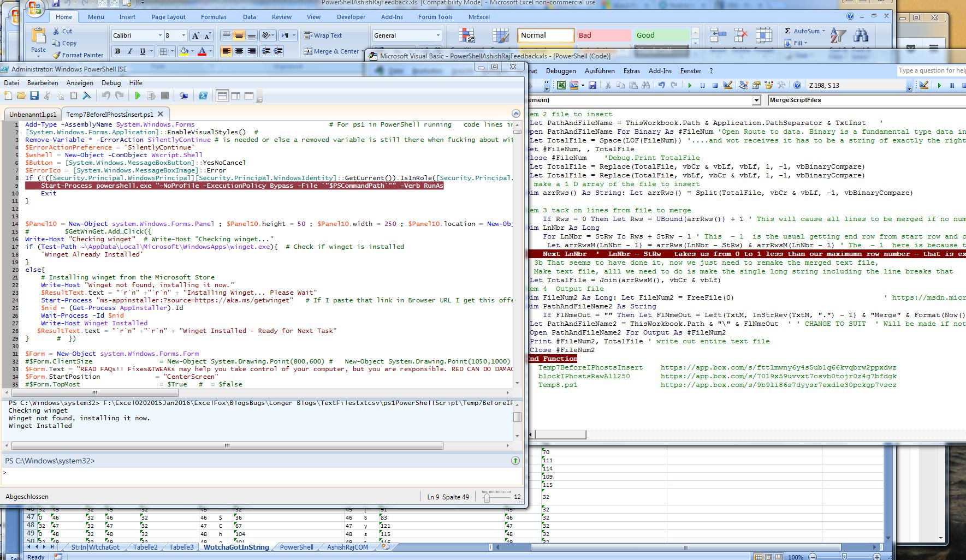Image resolution: width=966 pixels, height=560 pixels.
Task: Show script pane on top layout toggle
Action: 222,96
